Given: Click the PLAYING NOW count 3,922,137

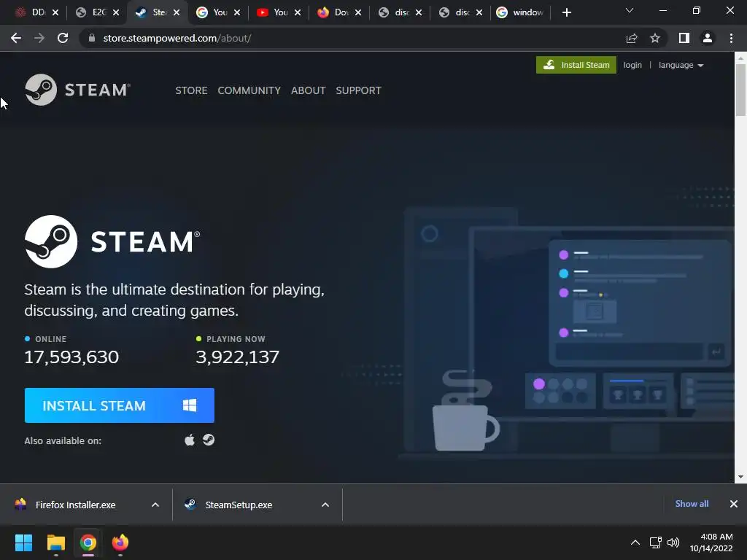Looking at the screenshot, I should click(x=237, y=357).
